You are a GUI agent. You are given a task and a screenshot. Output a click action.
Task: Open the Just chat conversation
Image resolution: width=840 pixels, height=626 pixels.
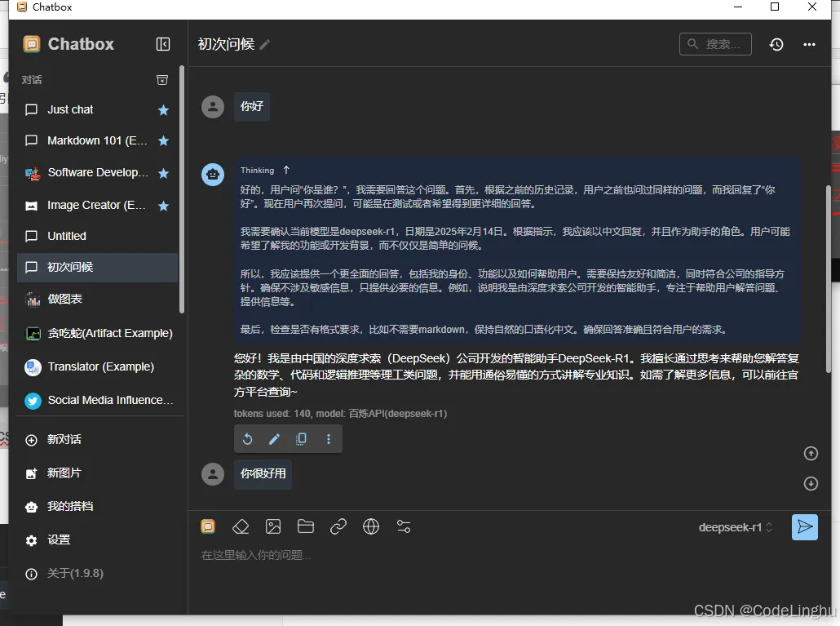pos(98,109)
